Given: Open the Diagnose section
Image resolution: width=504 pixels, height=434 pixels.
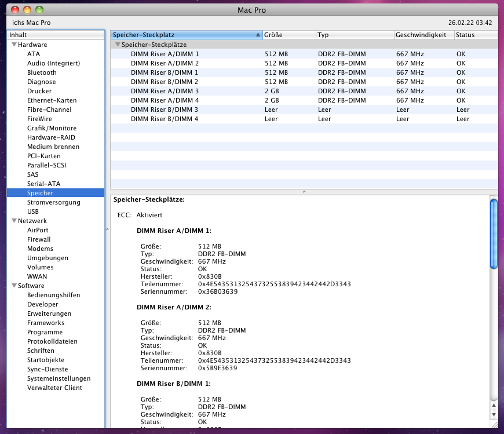Looking at the screenshot, I should coord(42,82).
